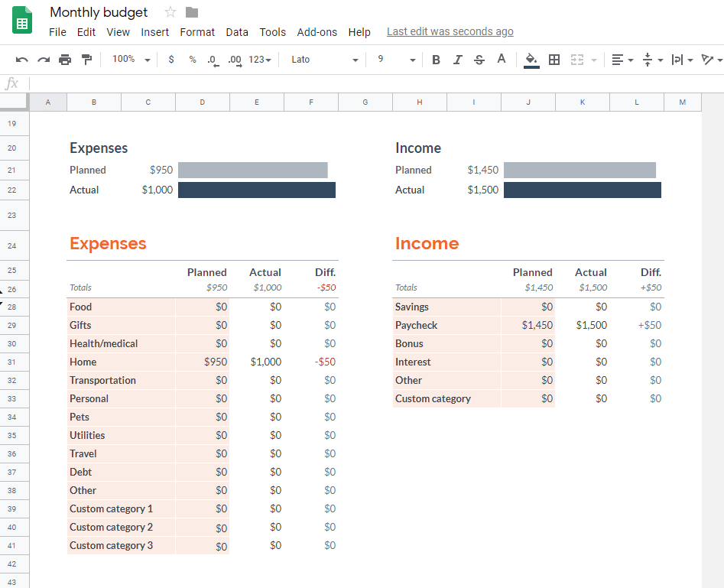
Task: Decrease decimal places
Action: click(213, 60)
